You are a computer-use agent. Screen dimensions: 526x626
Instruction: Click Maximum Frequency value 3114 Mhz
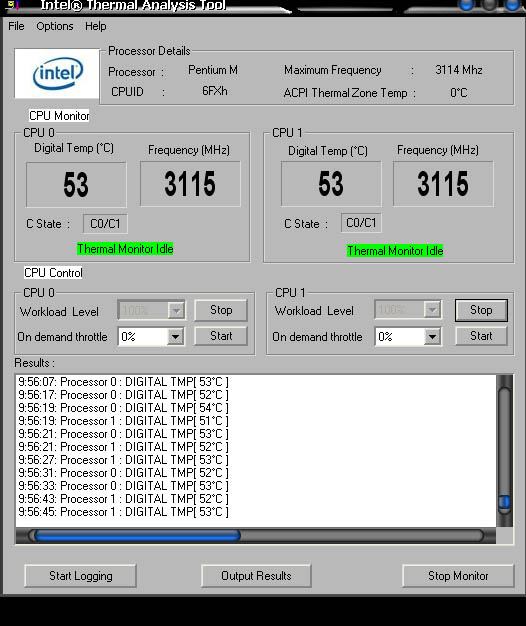tap(459, 70)
